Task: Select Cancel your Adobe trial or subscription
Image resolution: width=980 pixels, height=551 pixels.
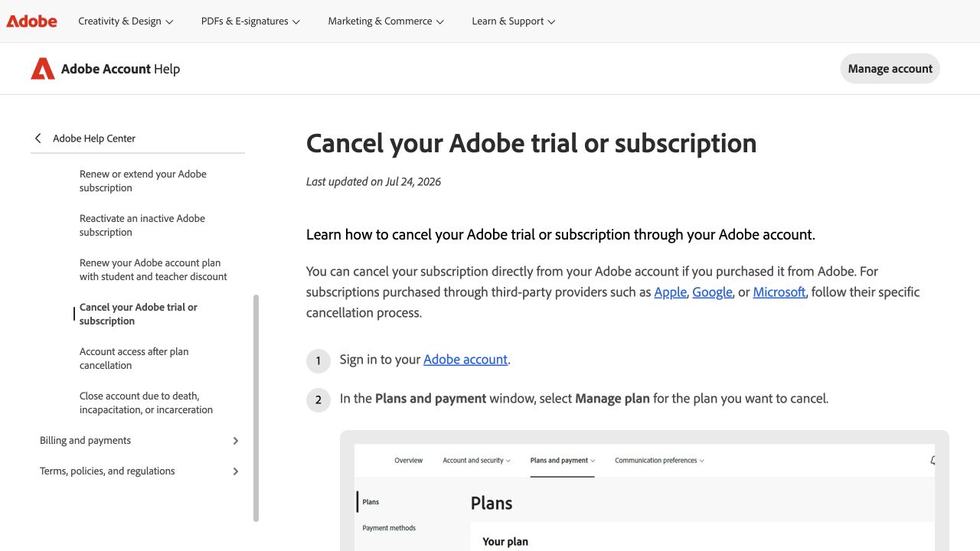Action: pyautogui.click(x=139, y=314)
